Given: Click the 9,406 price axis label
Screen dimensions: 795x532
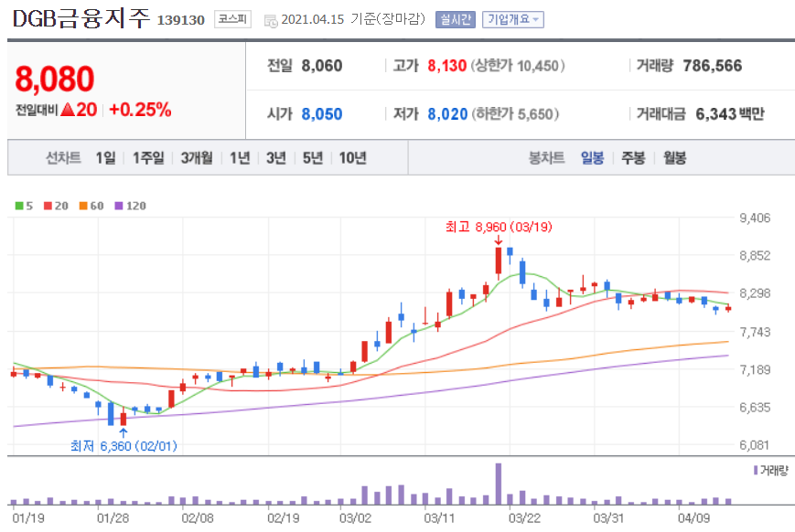Looking at the screenshot, I should click(x=755, y=218).
